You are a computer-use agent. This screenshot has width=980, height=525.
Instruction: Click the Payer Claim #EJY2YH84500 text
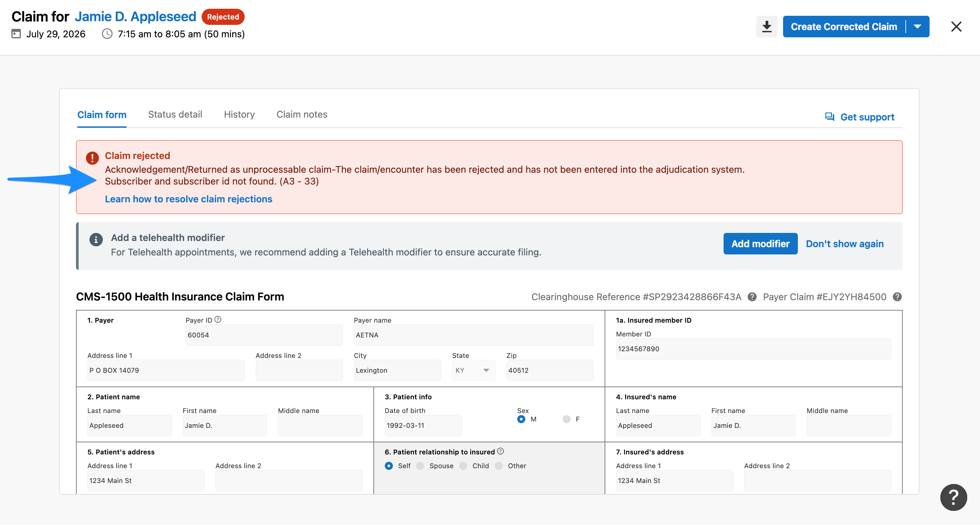(824, 297)
